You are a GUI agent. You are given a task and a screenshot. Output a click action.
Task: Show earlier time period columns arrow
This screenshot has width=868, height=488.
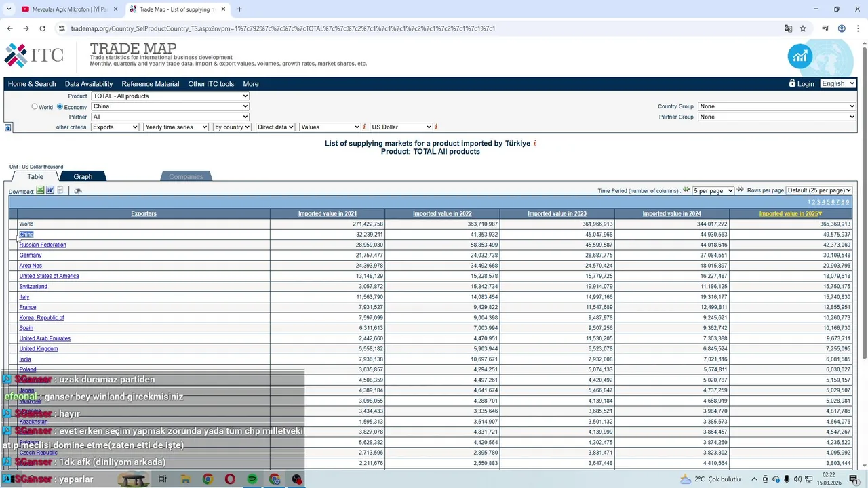click(x=686, y=190)
